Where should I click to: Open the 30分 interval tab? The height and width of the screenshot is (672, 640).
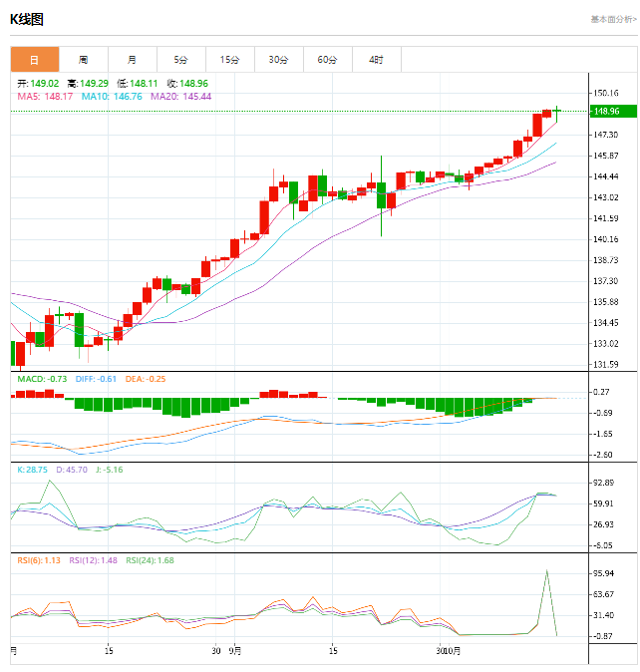[x=279, y=60]
